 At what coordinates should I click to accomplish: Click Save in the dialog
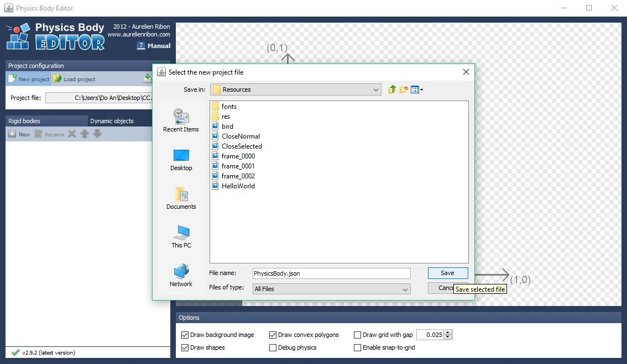tap(447, 273)
